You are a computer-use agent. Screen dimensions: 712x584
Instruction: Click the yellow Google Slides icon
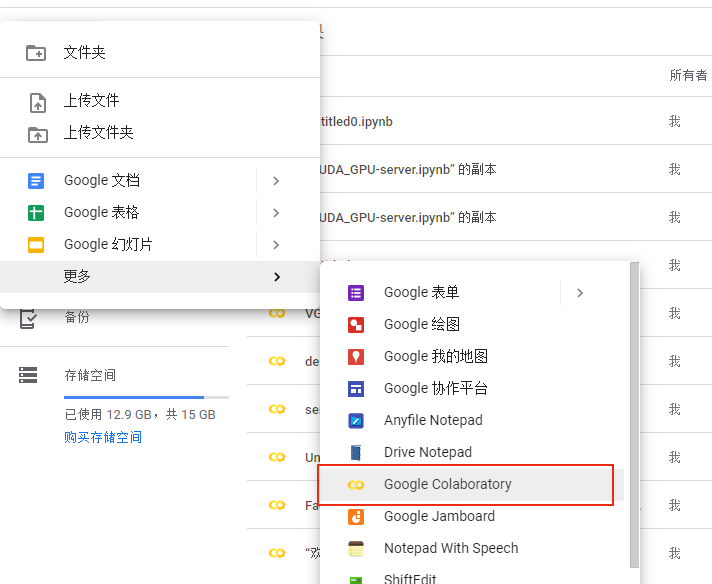click(36, 245)
